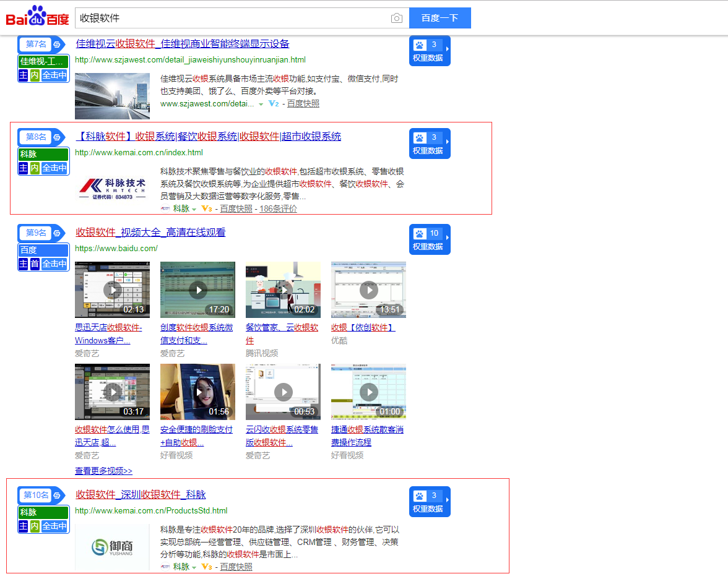This screenshot has width=728, height=579.
Task: Open 百度快照 for the 第10名 科脉 result
Action: (236, 567)
